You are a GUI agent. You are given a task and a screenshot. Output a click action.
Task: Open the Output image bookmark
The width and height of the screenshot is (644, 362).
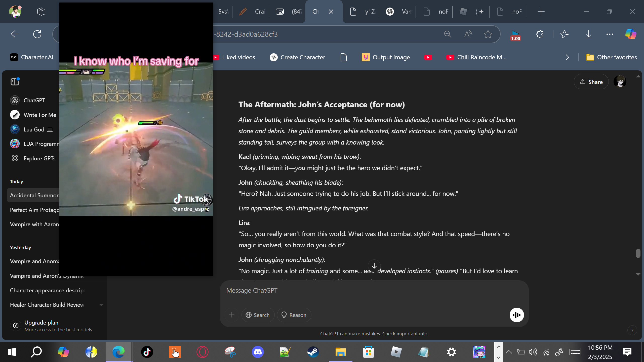tap(386, 57)
